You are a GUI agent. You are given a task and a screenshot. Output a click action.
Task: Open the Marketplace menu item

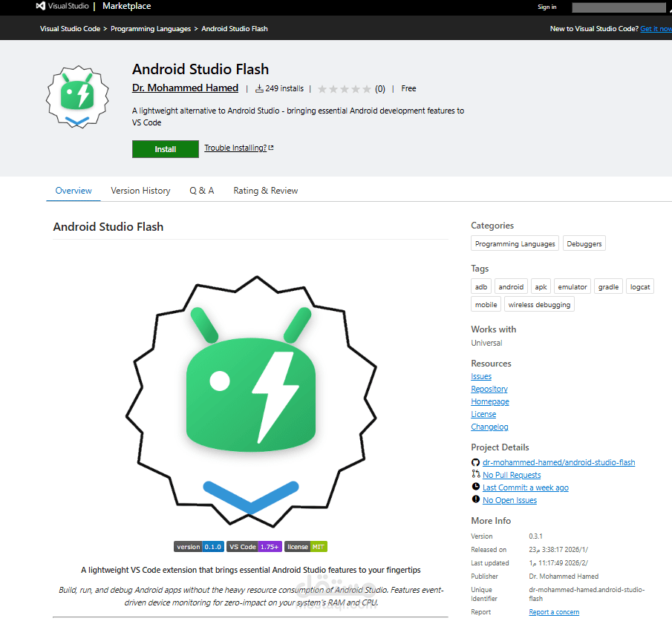[x=126, y=7]
